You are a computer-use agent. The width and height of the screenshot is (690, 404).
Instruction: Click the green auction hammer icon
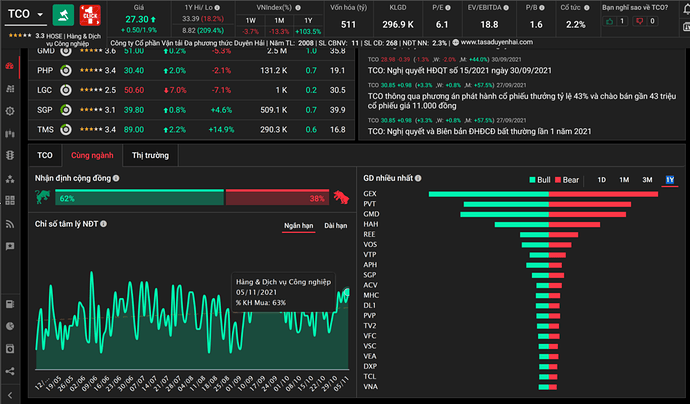(62, 15)
